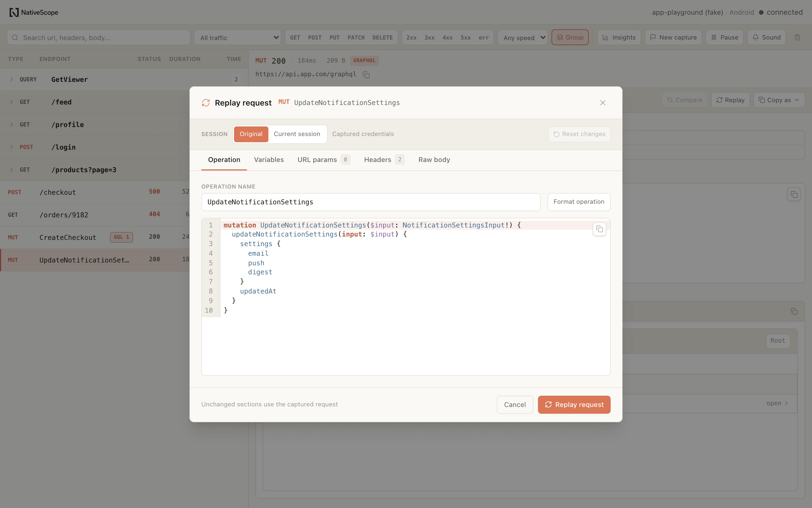Click the connected status indicator

coord(781,12)
